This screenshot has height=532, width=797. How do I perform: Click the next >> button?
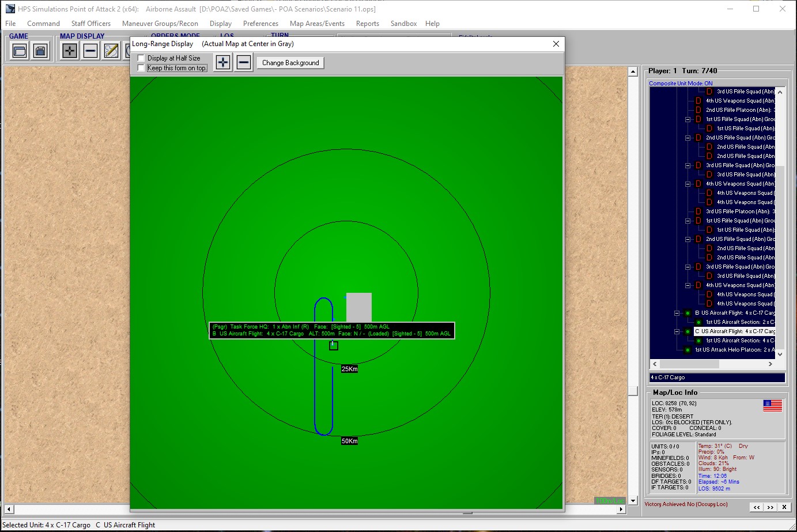770,507
